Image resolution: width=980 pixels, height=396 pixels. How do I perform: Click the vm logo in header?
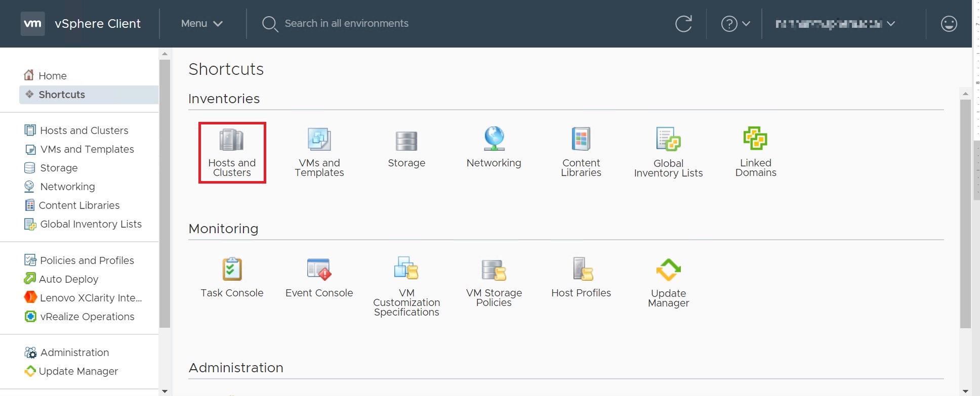(x=33, y=24)
